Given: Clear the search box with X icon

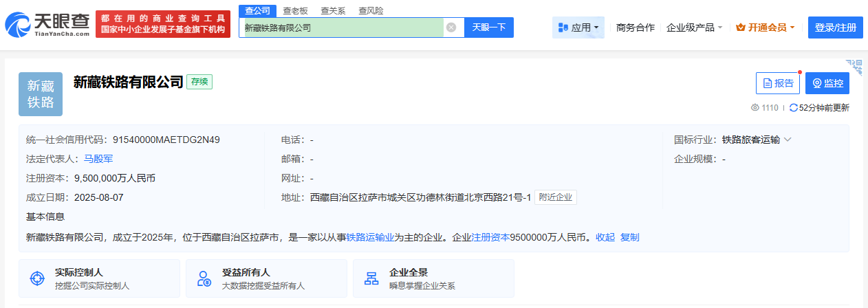Looking at the screenshot, I should pos(451,27).
